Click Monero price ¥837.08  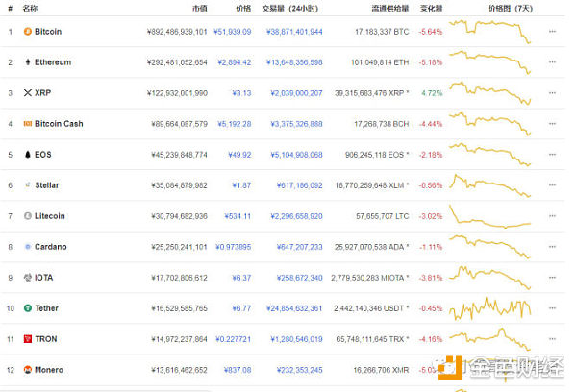pyautogui.click(x=238, y=370)
